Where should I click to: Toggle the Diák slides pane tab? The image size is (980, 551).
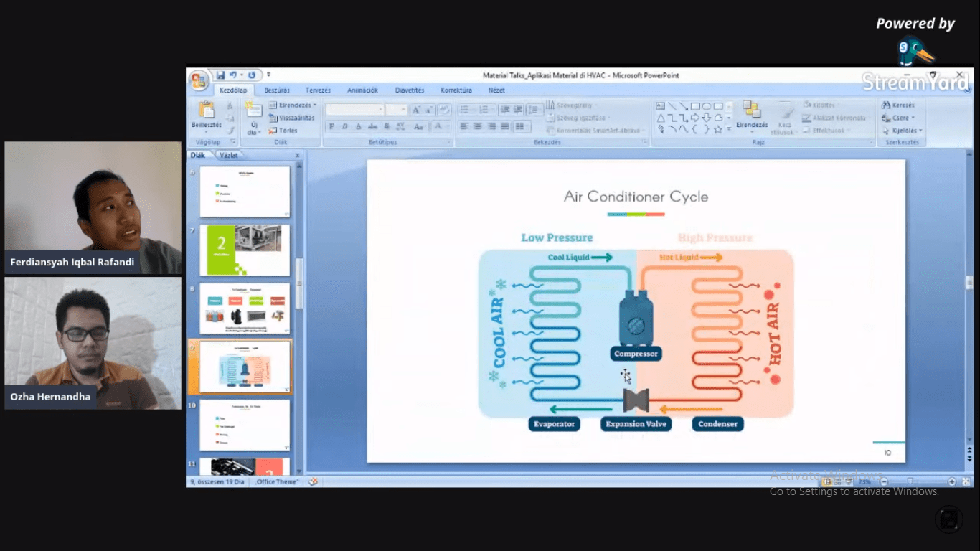click(198, 155)
